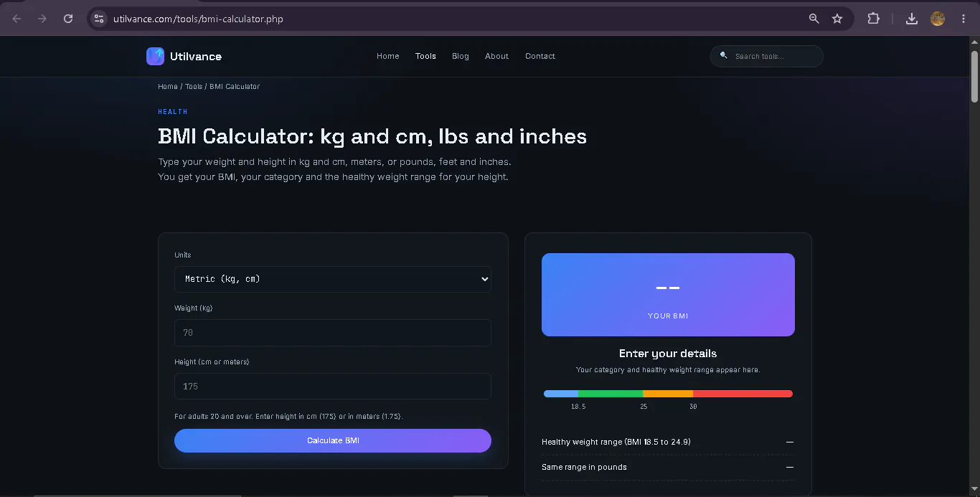Open the About nav menu item
980x497 pixels.
pos(496,56)
